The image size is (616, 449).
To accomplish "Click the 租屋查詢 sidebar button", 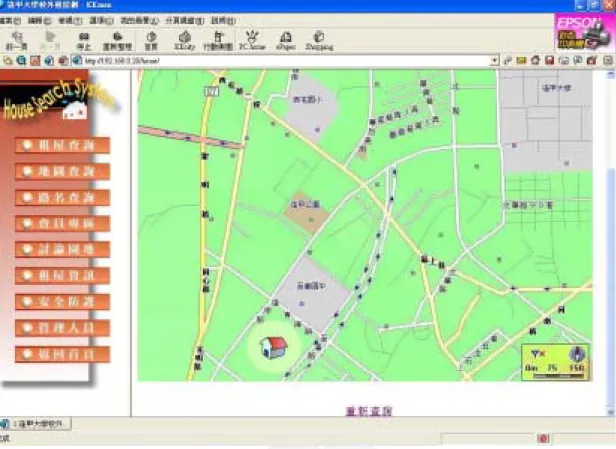I will 62,145.
